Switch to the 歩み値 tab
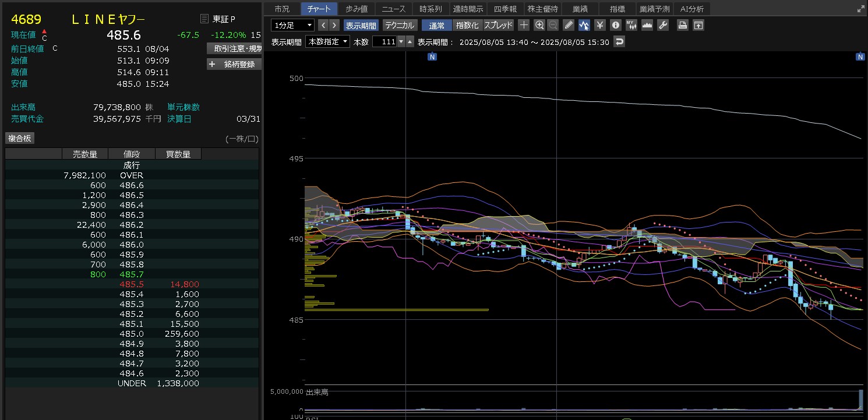 coord(357,9)
